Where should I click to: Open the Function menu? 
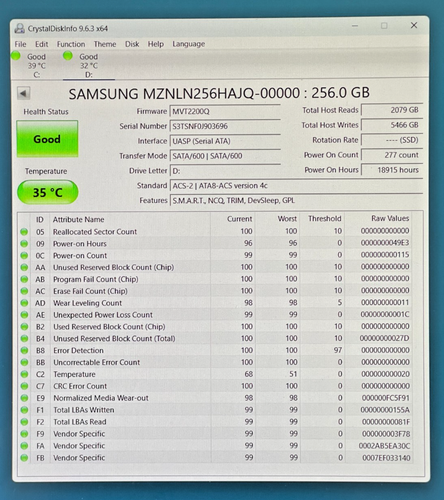click(x=71, y=44)
